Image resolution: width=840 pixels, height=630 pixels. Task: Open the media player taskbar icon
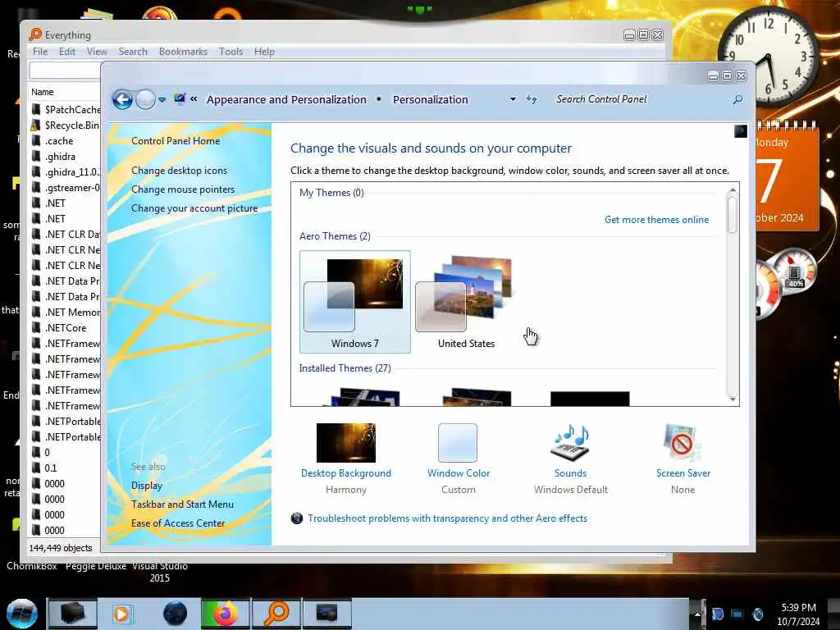point(122,614)
